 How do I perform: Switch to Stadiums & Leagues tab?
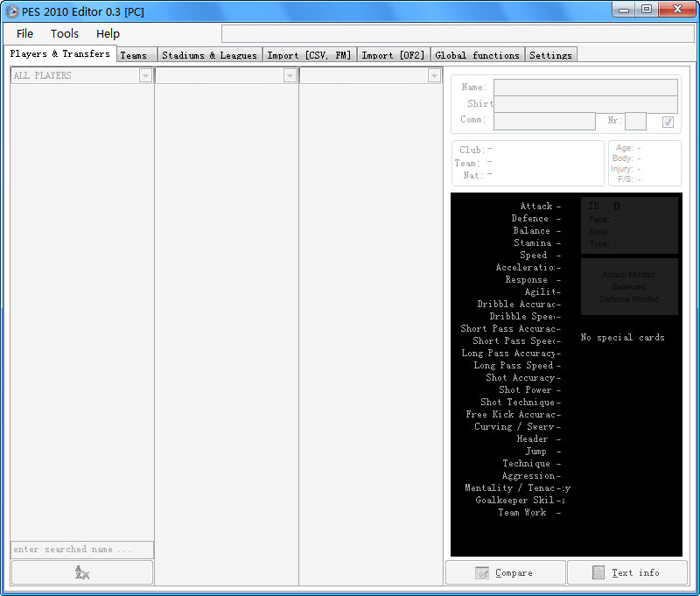coord(209,55)
